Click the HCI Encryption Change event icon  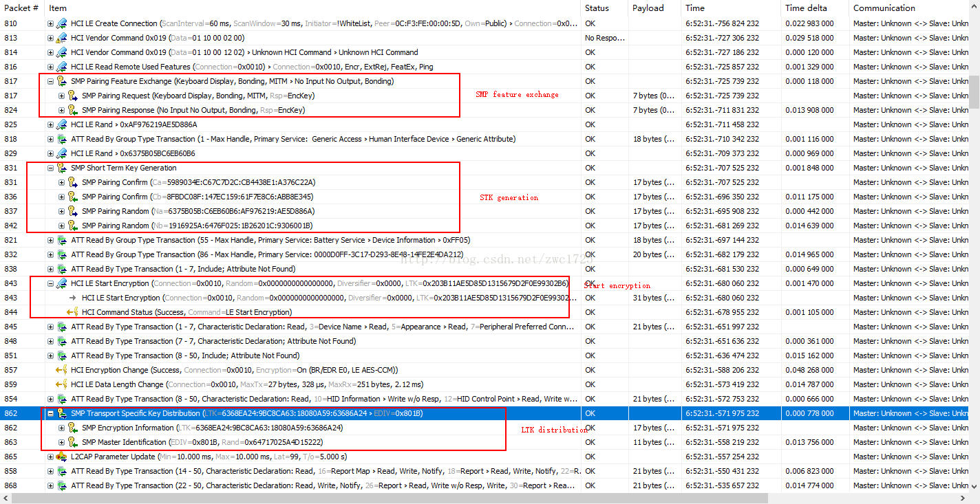point(62,370)
